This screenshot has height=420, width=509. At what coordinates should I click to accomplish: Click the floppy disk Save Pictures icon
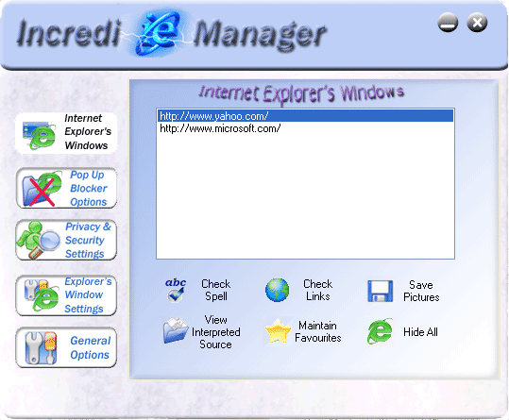point(380,291)
